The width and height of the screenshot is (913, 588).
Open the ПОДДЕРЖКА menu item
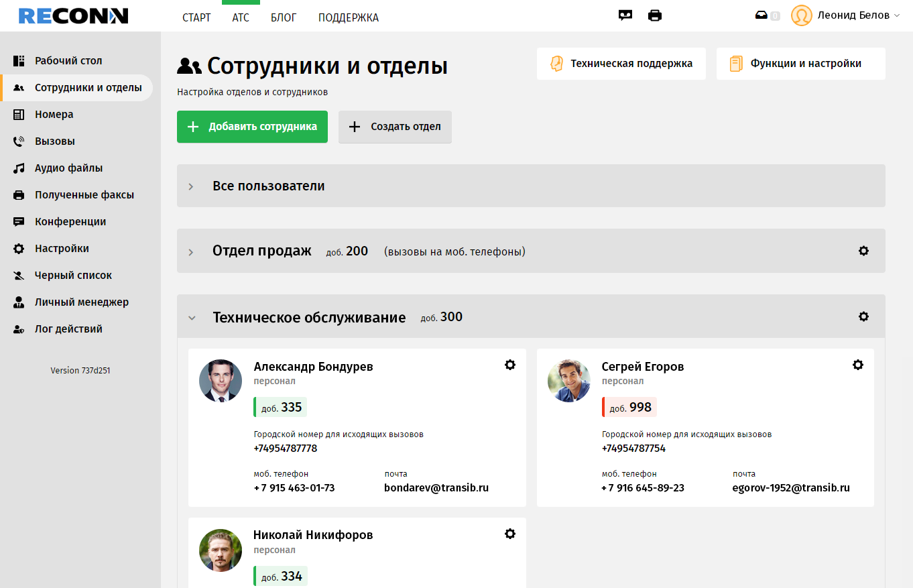[349, 17]
